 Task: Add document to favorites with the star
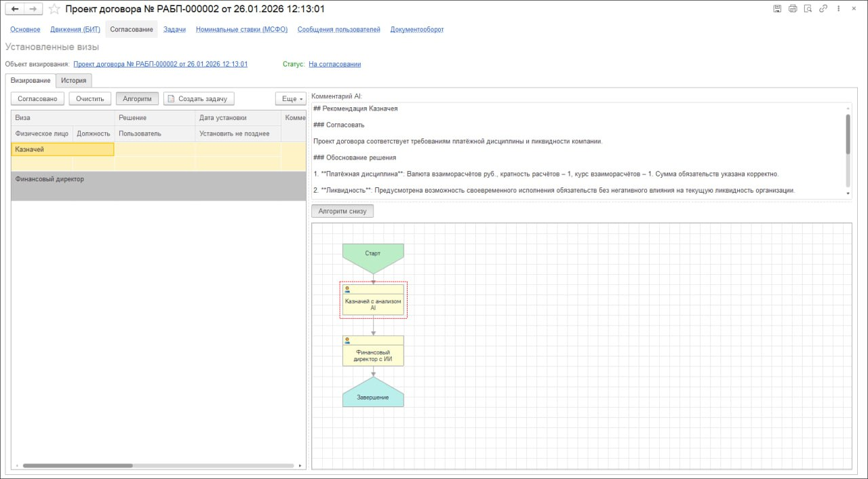coord(54,9)
